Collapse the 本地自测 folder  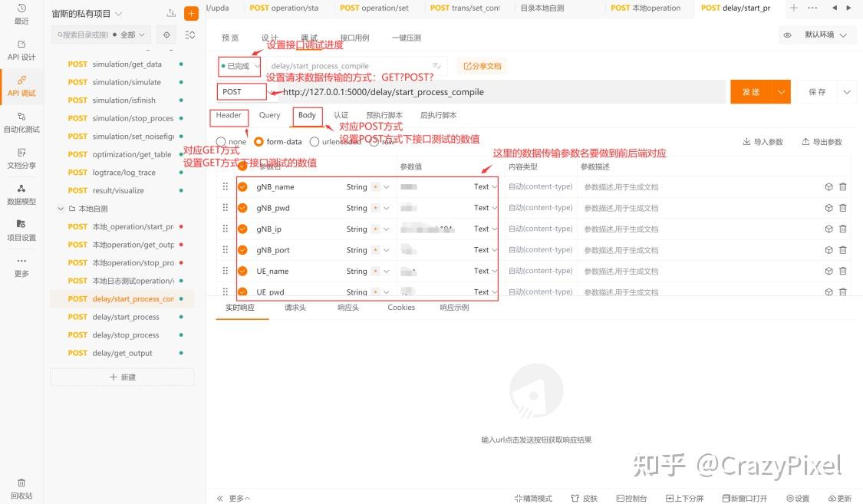point(61,208)
